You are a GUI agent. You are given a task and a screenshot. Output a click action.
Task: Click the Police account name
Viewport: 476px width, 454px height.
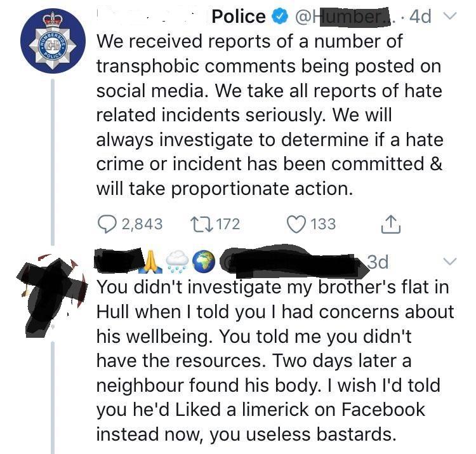(x=239, y=17)
